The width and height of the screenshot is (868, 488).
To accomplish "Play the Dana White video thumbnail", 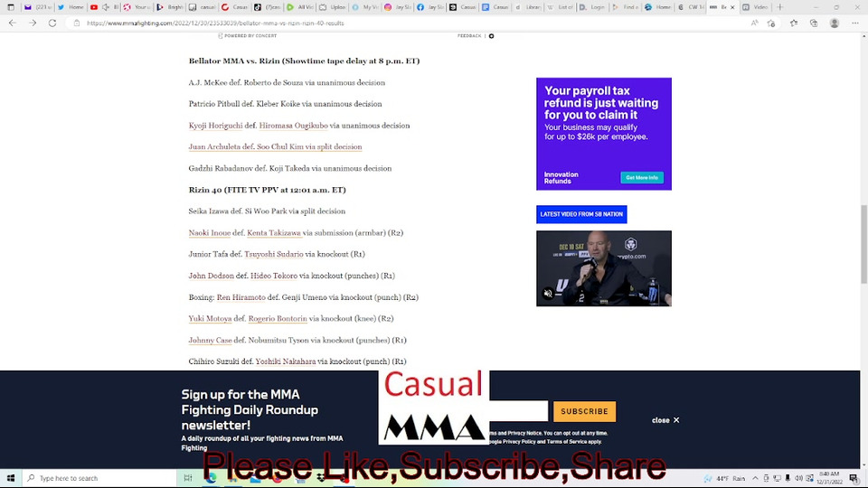I will [603, 268].
